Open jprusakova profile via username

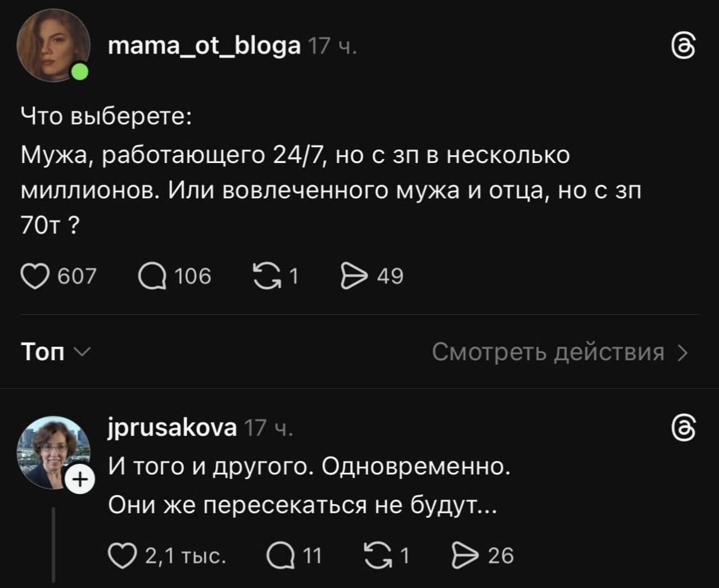tap(172, 428)
